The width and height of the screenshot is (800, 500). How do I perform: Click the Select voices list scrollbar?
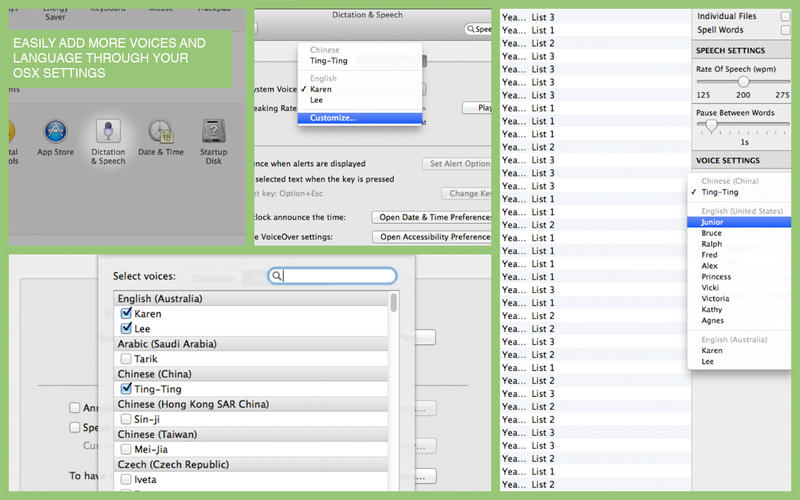[x=393, y=302]
